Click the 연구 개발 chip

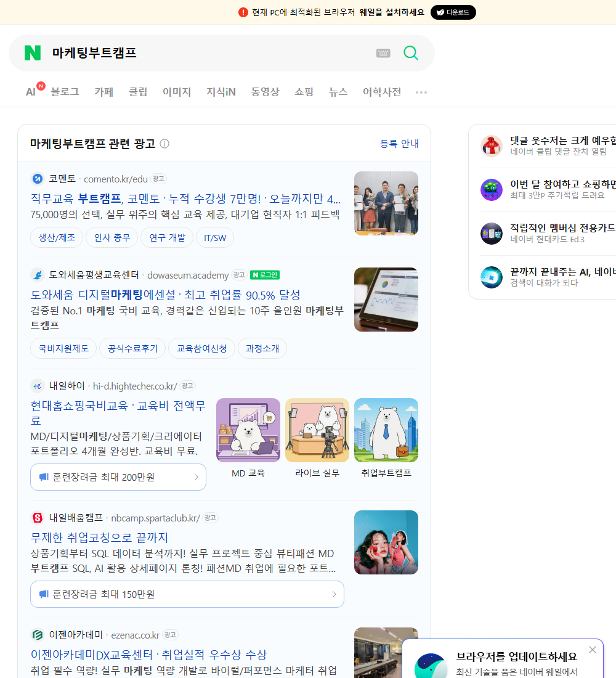167,237
